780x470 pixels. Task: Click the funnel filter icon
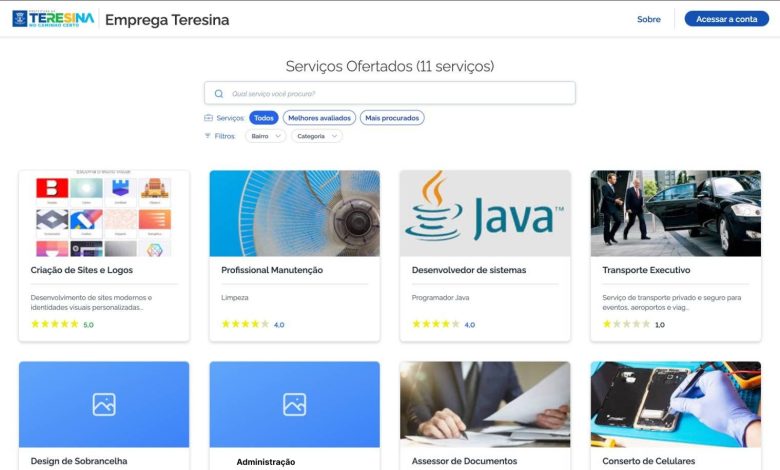pos(207,136)
